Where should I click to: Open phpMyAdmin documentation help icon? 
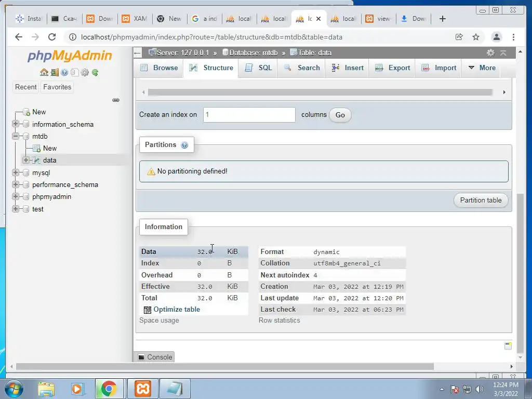(x=64, y=72)
